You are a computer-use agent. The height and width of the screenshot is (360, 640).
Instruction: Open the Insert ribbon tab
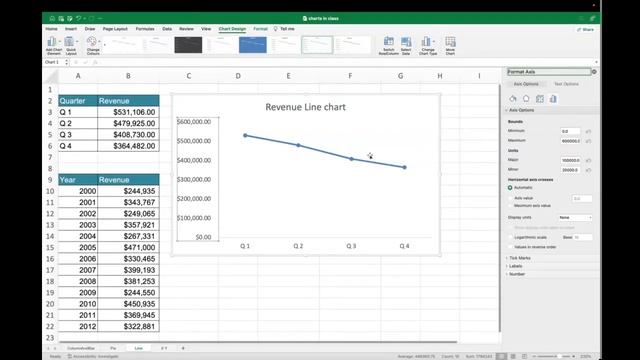[71, 29]
